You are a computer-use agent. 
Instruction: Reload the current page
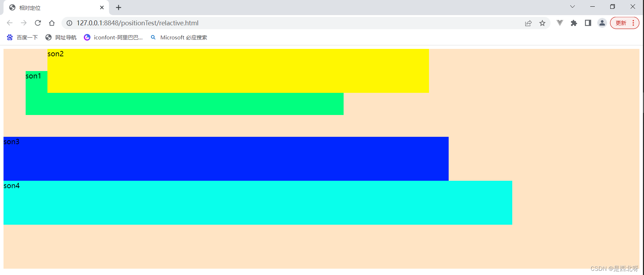pos(38,23)
